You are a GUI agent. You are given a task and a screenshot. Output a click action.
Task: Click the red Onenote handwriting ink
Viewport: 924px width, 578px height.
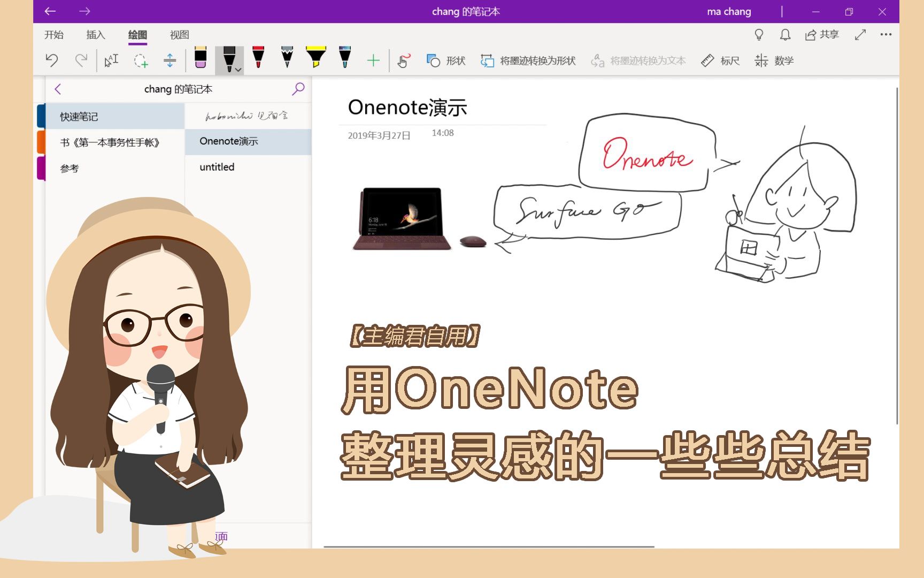tap(647, 154)
